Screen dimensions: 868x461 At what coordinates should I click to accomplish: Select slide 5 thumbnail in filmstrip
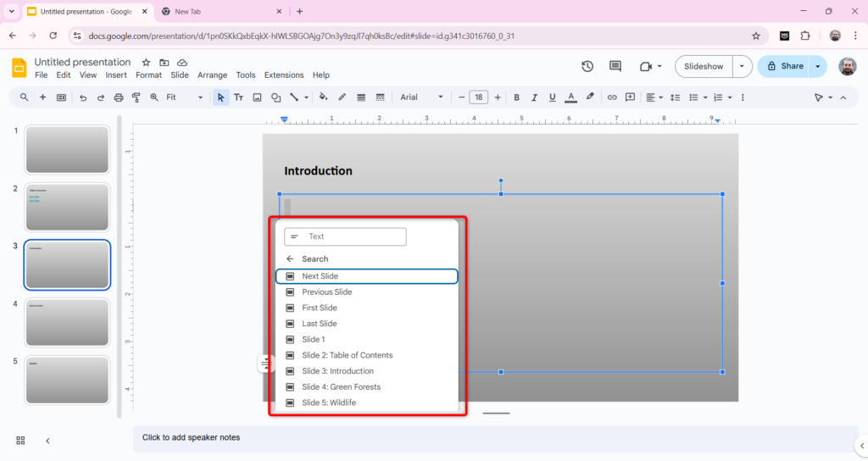click(67, 380)
